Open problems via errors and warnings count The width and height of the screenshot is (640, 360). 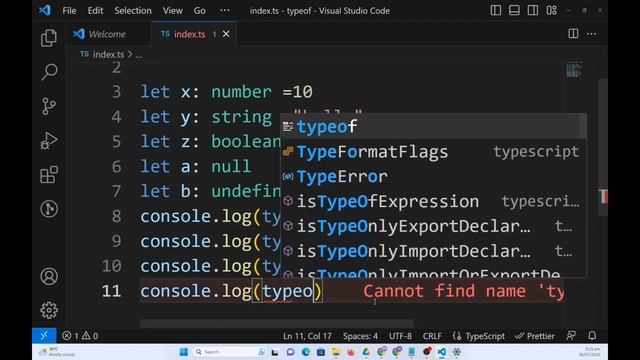[80, 336]
